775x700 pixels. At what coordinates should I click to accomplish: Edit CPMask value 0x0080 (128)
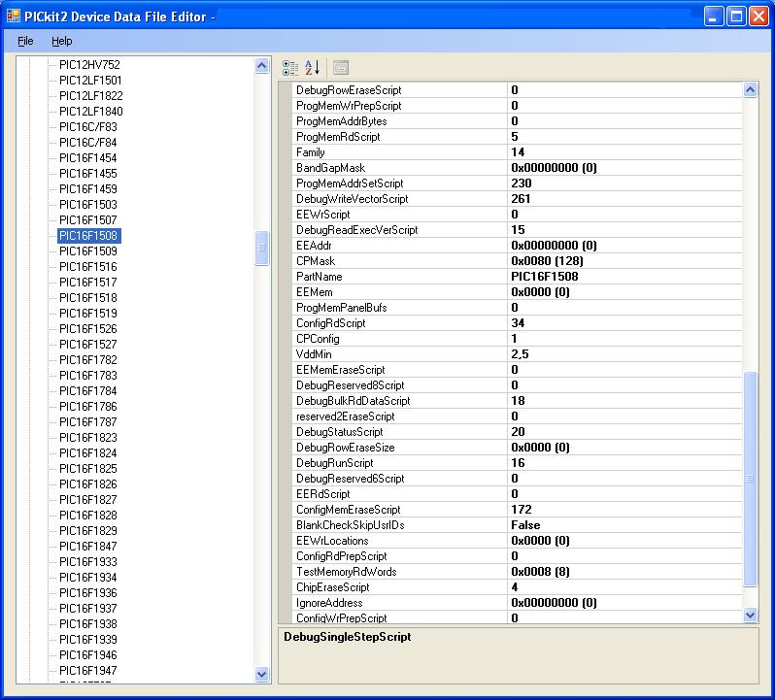point(624,261)
